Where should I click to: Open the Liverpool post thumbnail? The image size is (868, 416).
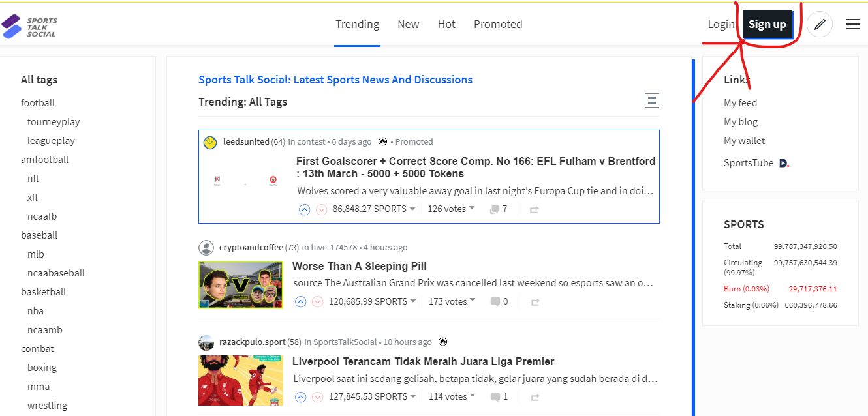tap(241, 380)
